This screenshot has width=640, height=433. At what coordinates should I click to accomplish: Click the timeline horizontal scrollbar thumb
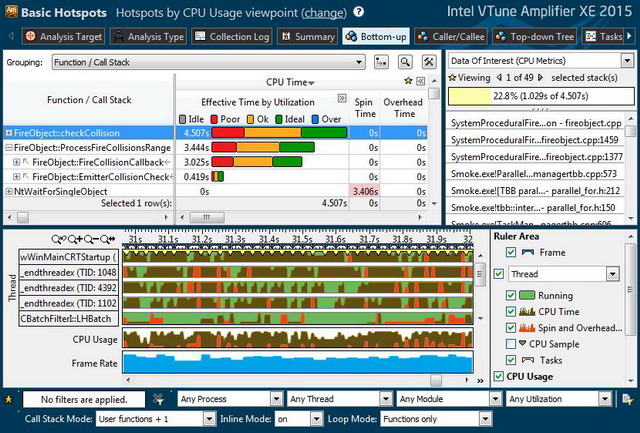(436, 380)
